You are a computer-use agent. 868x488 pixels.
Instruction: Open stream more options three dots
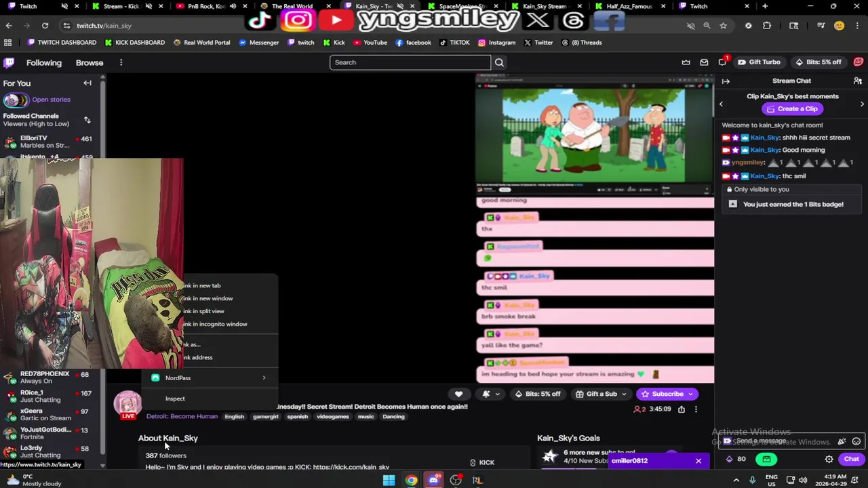point(696,409)
